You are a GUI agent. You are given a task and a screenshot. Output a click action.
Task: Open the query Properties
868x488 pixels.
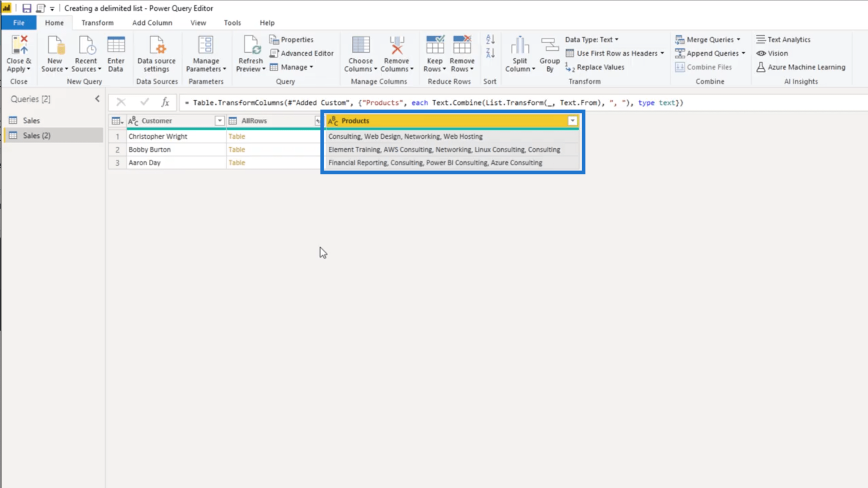click(291, 40)
